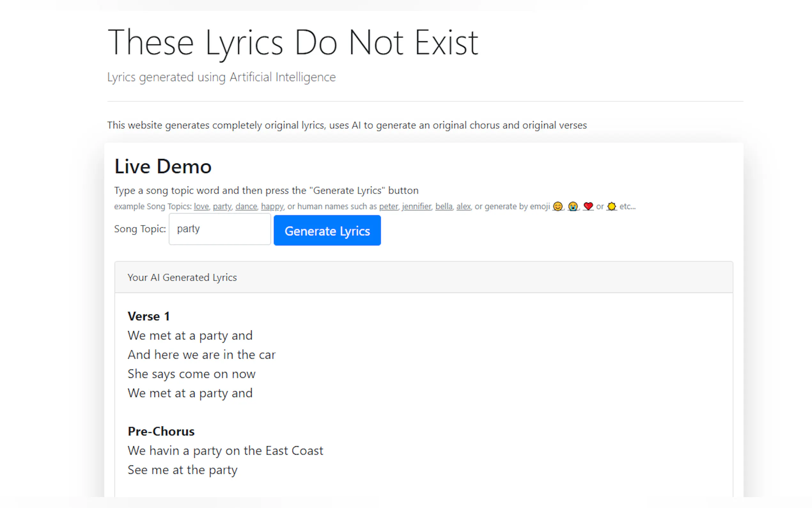Click the 'These Lyrics Do Not Exist' title

point(293,42)
